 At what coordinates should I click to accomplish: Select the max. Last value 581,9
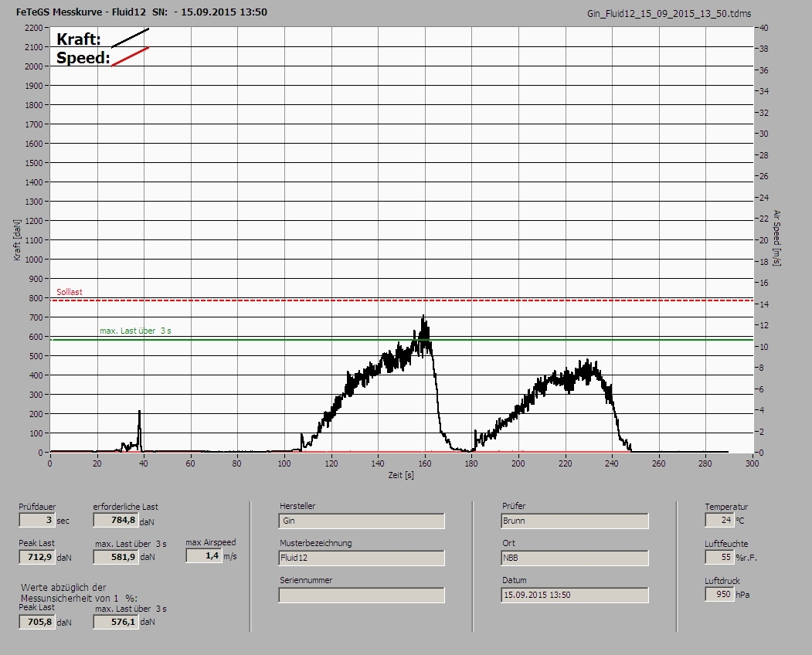116,557
